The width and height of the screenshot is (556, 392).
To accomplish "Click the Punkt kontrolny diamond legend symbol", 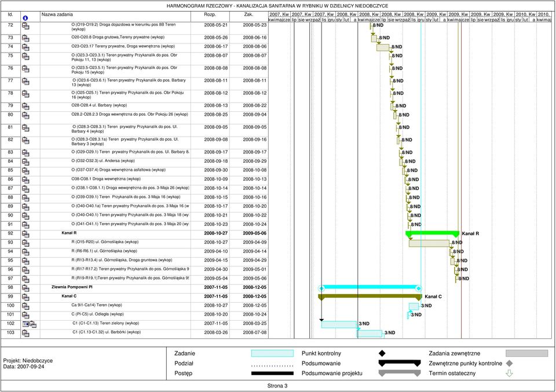I will [382, 353].
